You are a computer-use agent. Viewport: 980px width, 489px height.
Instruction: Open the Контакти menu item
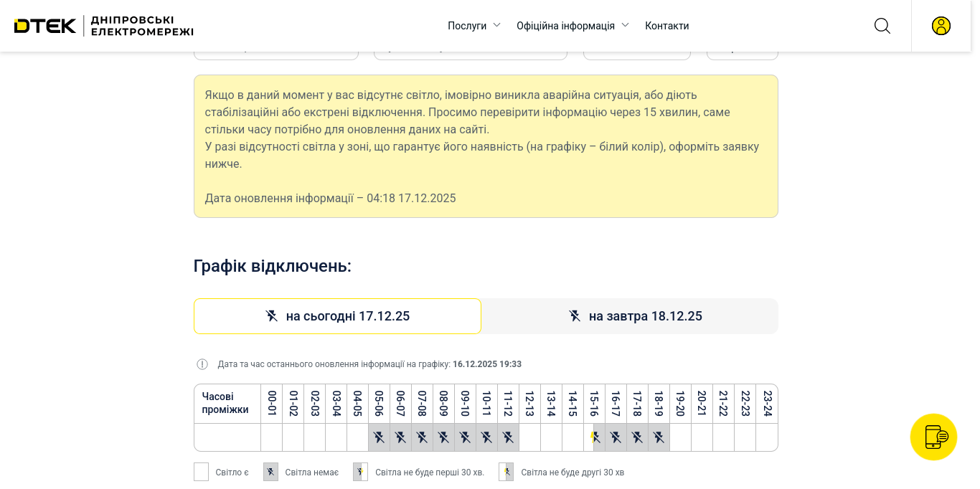tap(666, 26)
